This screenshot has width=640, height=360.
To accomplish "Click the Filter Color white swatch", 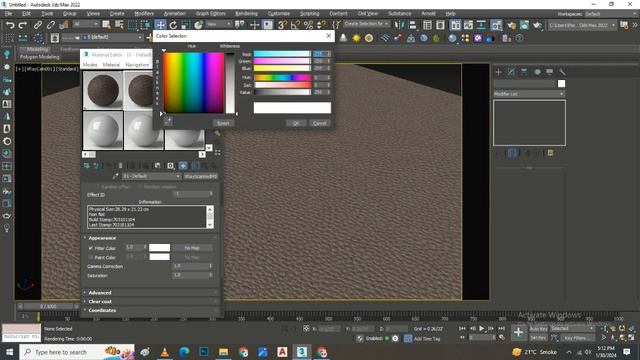I will [160, 248].
